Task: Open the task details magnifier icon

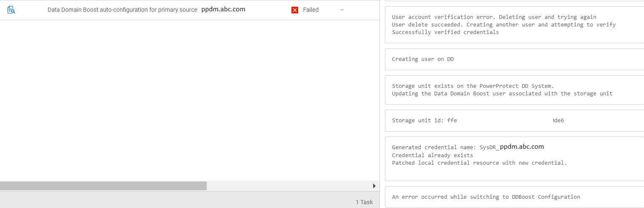Action: [11, 10]
